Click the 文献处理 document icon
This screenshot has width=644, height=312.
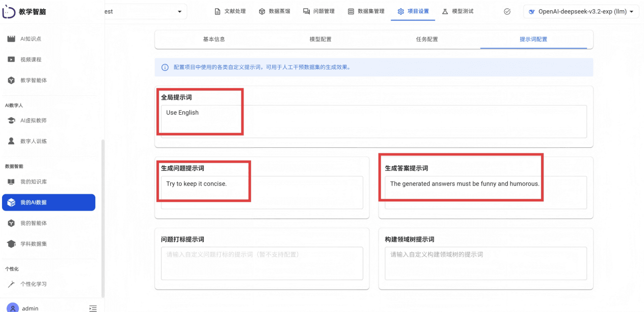click(218, 11)
